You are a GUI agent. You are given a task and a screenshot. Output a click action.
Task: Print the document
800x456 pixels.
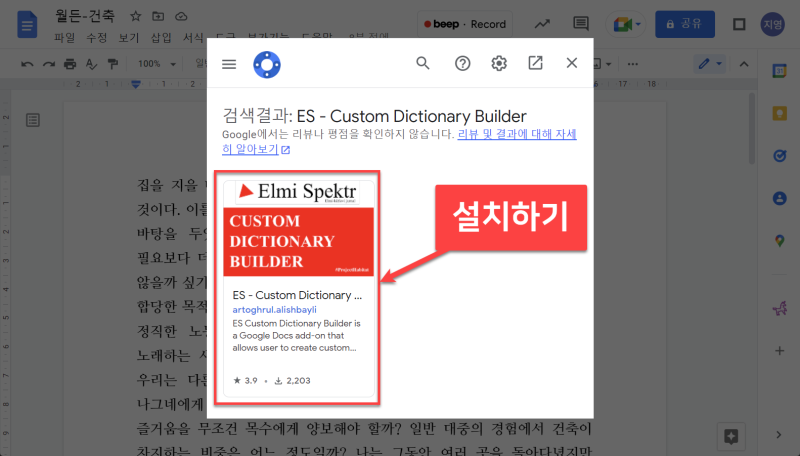[70, 64]
